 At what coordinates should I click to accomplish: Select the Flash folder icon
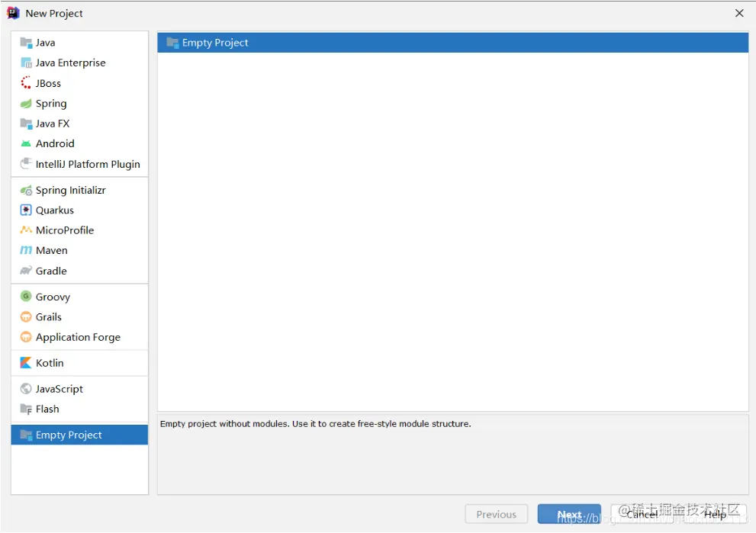tap(26, 409)
